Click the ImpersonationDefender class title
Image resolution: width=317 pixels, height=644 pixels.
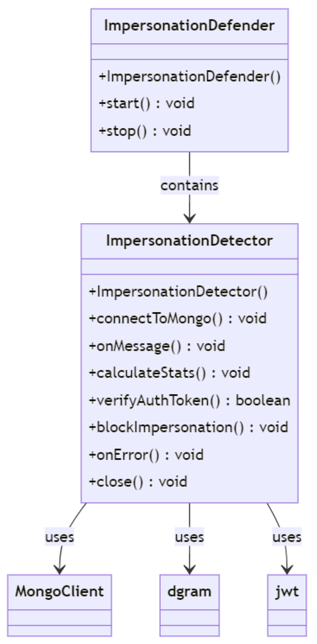click(x=189, y=26)
